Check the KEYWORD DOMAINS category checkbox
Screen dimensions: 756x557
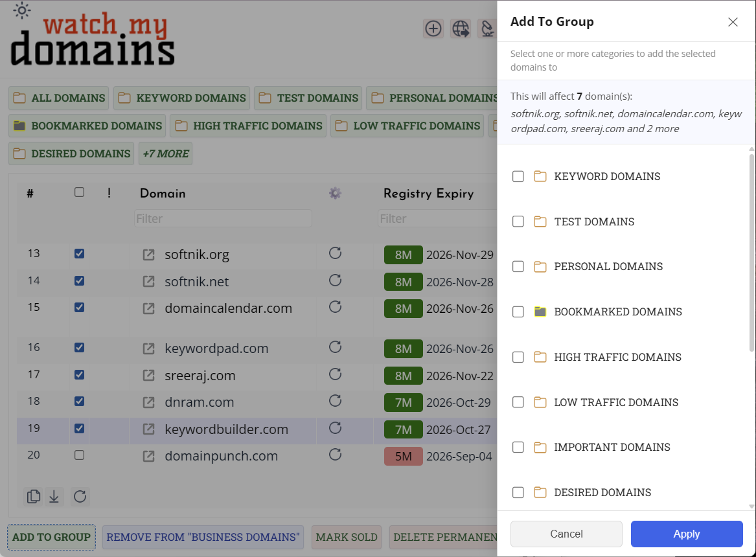(518, 176)
